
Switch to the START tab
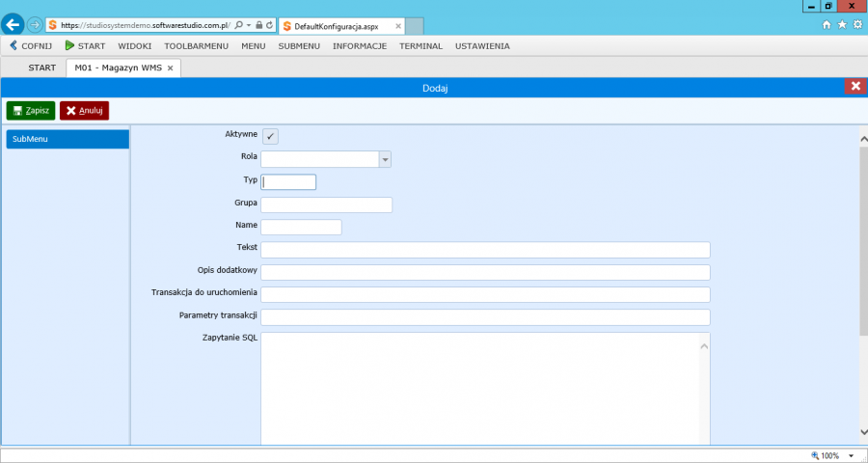click(42, 68)
